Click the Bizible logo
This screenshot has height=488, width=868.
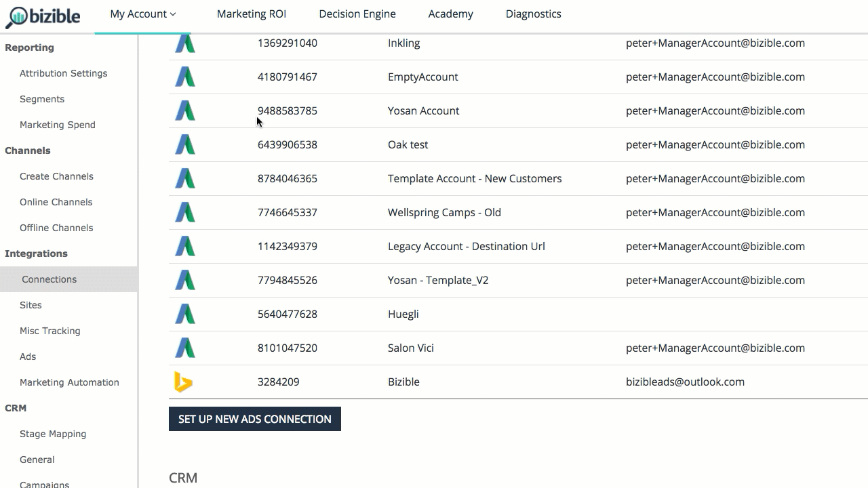(x=43, y=14)
